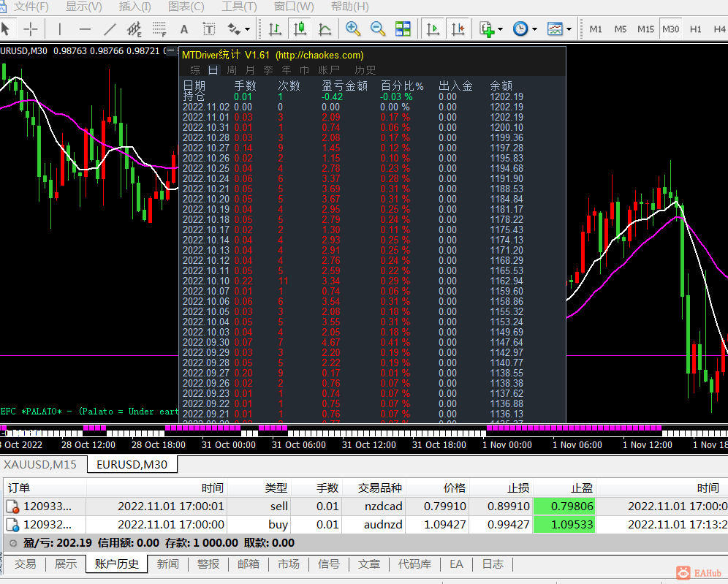
Task: Click the 0.79806 take-profit cell
Action: pyautogui.click(x=564, y=507)
